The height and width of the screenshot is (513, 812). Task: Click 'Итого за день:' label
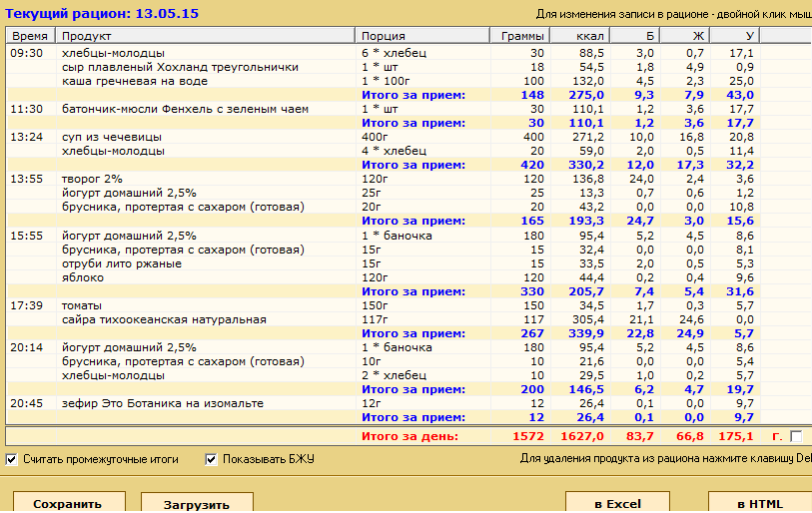point(409,436)
